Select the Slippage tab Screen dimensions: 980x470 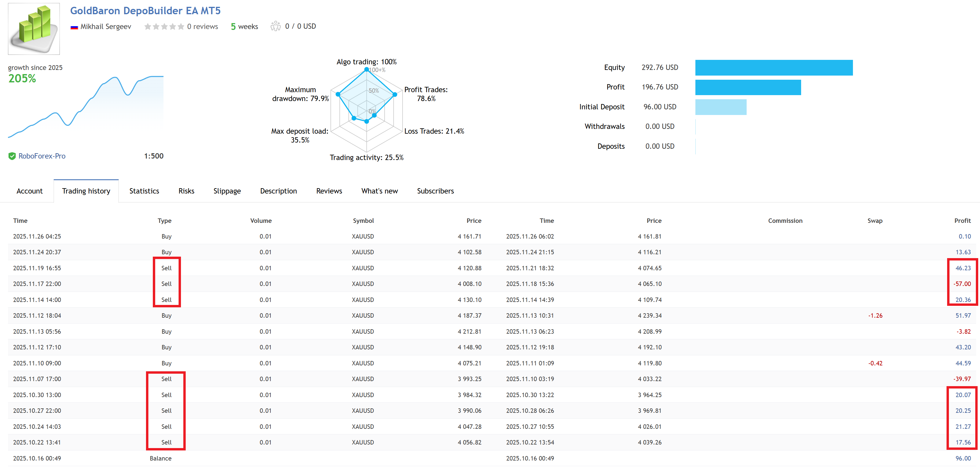point(227,191)
